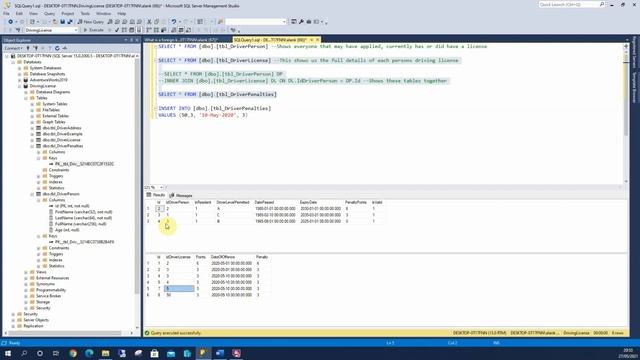This screenshot has width=640, height=360.
Task: Run the query with Execute
Action: point(93,30)
